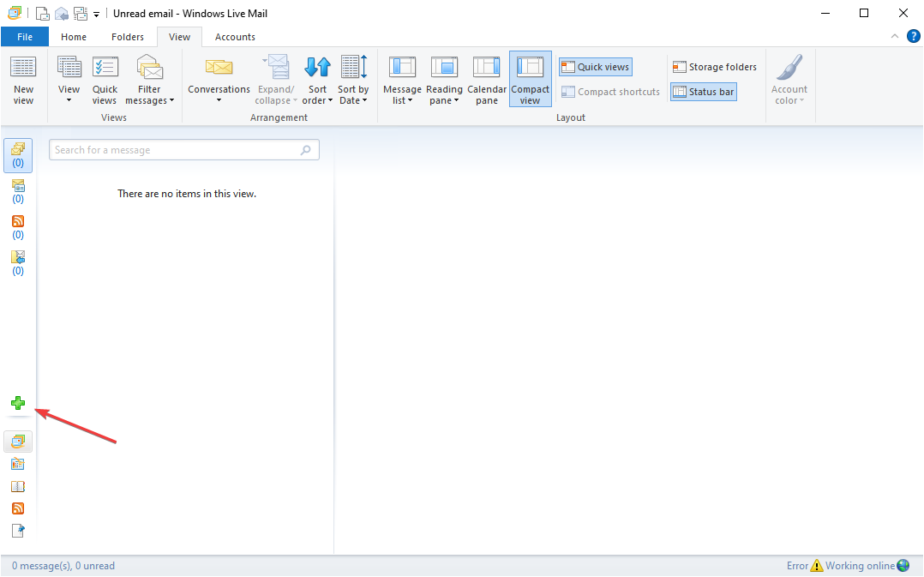Viewport: 924px width, 577px height.
Task: Toggle Compact view layout
Action: [x=531, y=79]
